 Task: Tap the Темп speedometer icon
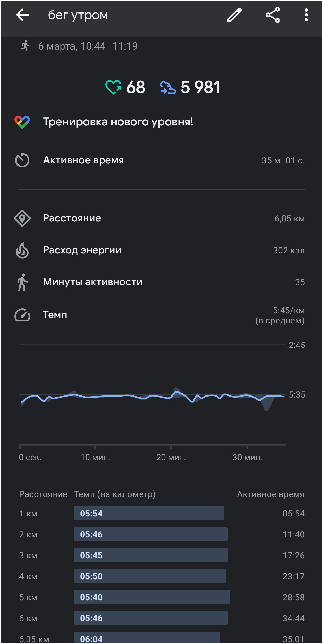tap(22, 315)
